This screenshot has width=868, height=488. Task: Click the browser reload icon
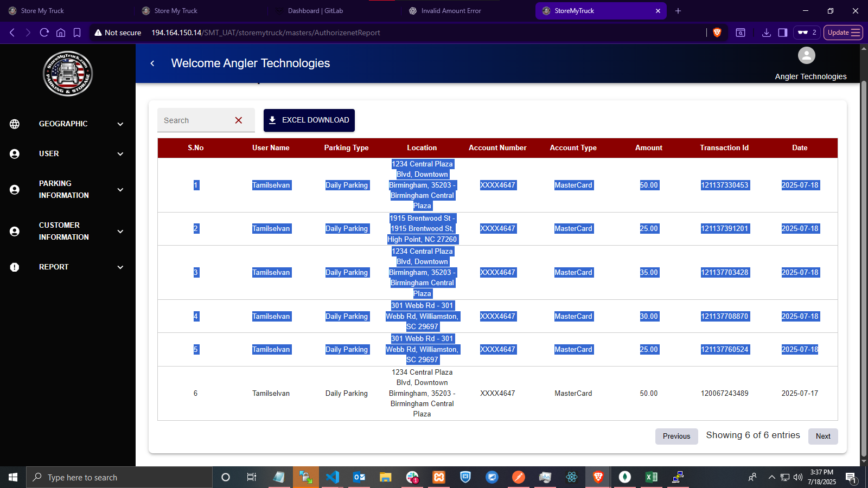pyautogui.click(x=44, y=33)
